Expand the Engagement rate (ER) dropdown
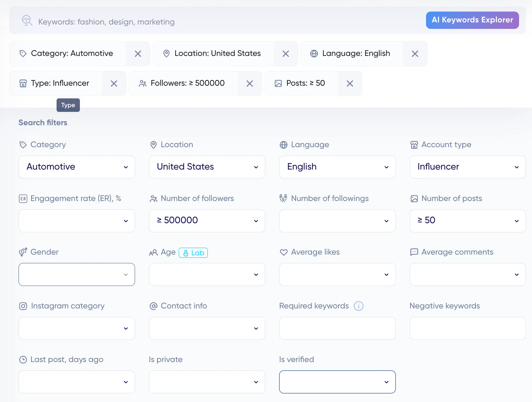Image resolution: width=532 pixels, height=402 pixels. coord(77,221)
